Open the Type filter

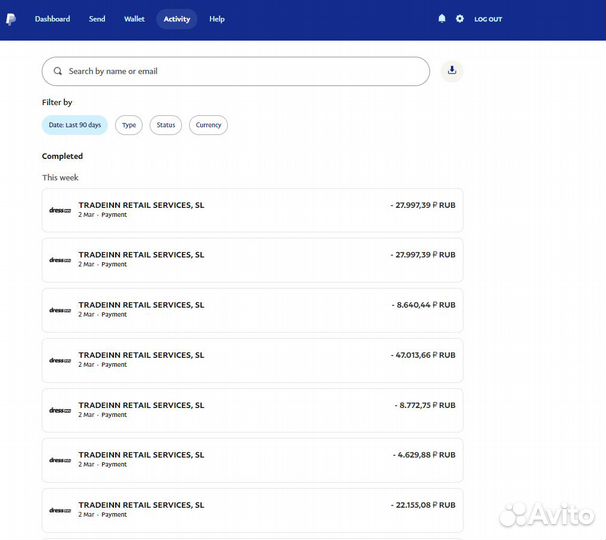pyautogui.click(x=129, y=125)
